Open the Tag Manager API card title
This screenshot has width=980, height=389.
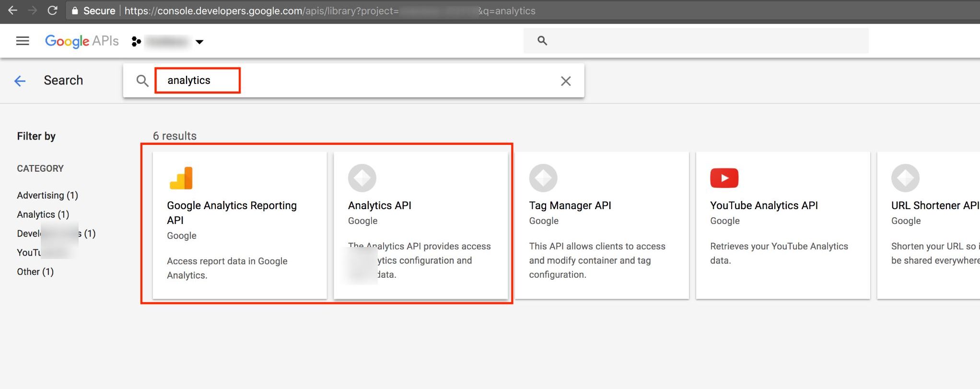coord(570,205)
